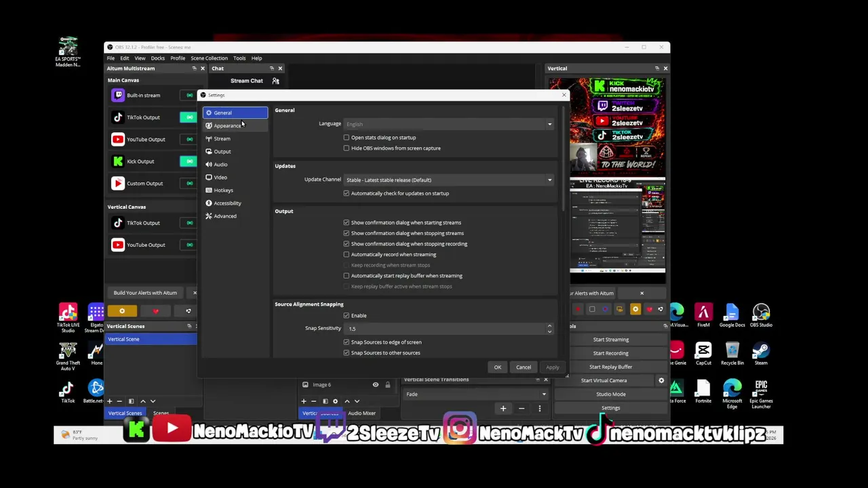Open Steam desktop shortcut
868x488 pixels.
761,354
